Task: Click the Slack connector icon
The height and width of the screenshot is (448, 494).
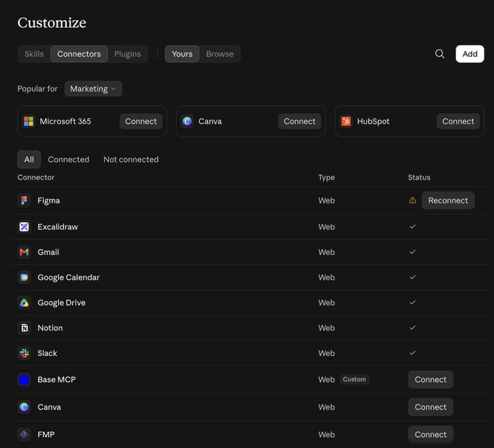Action: [24, 353]
